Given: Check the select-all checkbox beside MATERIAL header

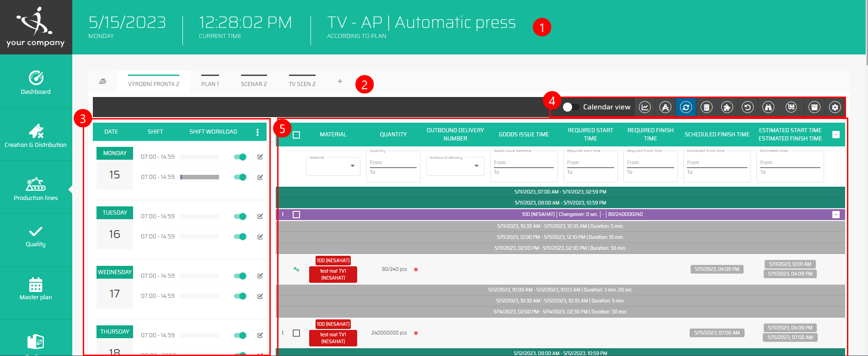Looking at the screenshot, I should [x=296, y=135].
